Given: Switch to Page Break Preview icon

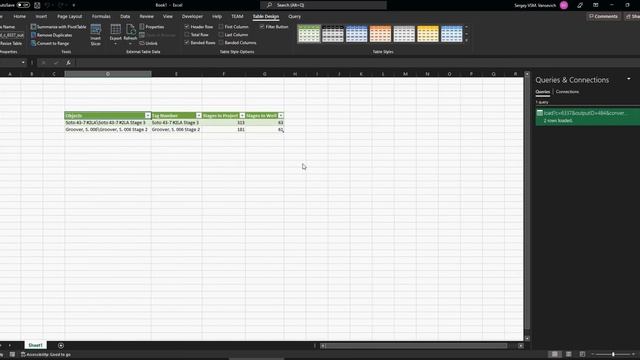Looking at the screenshot, I should [582, 354].
